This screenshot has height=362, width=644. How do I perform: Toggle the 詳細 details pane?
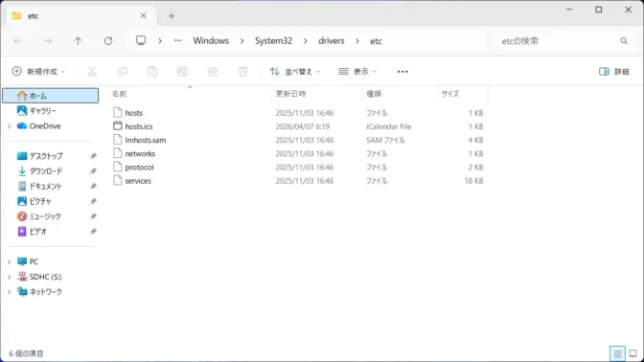click(614, 72)
